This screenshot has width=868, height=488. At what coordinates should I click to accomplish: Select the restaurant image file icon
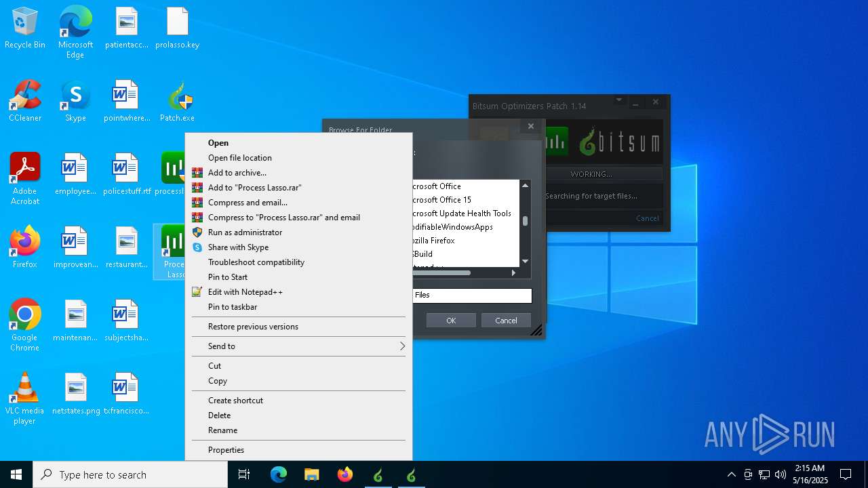click(127, 247)
